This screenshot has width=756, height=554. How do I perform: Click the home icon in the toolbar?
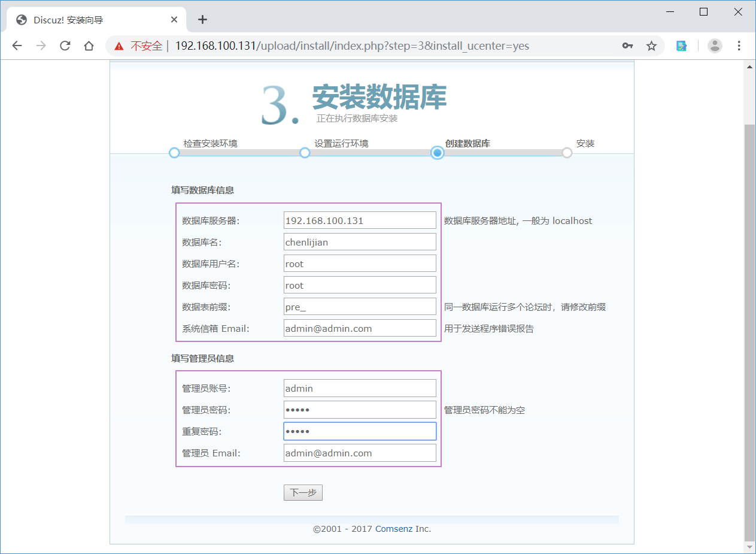tap(89, 46)
